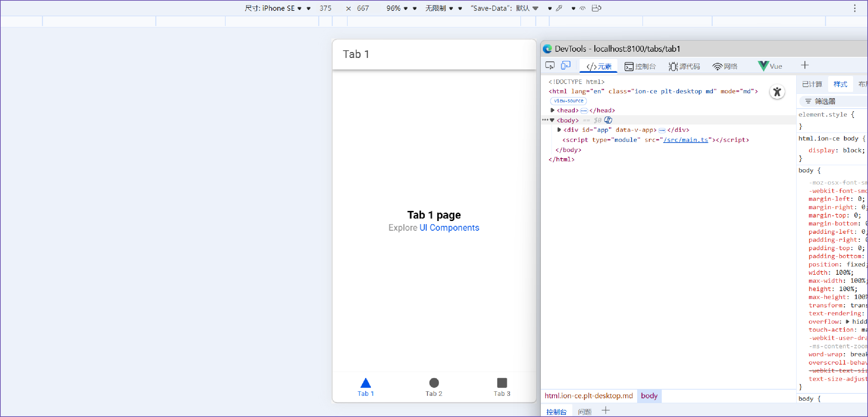Viewport: 868px width, 417px height.
Task: Click the element.style rule selector
Action: click(x=823, y=114)
